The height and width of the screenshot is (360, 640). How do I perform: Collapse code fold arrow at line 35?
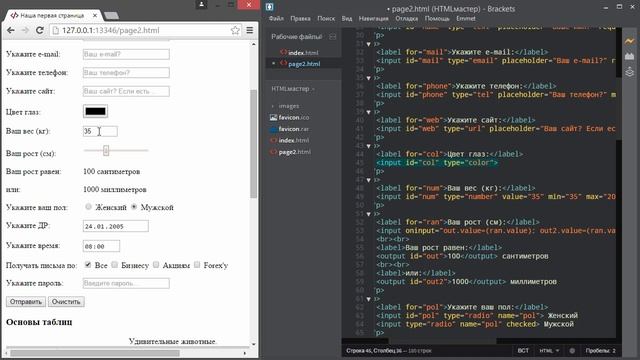click(x=369, y=78)
